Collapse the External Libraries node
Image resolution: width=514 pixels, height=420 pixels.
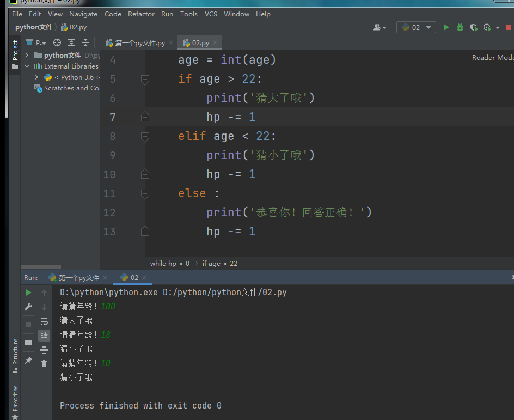click(x=27, y=66)
